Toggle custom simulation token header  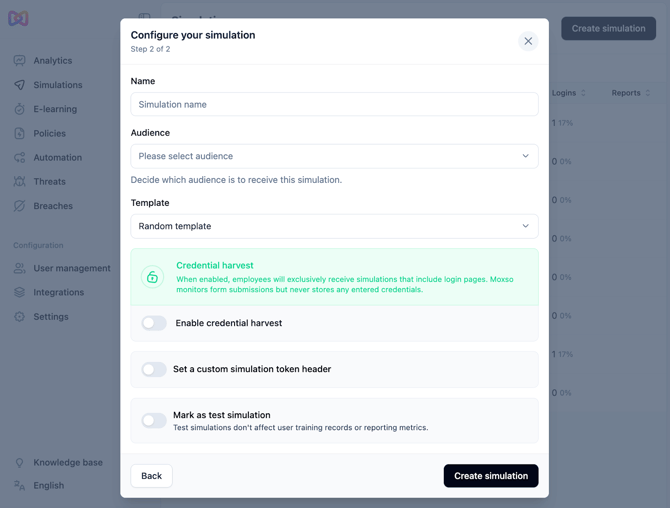[x=154, y=369]
